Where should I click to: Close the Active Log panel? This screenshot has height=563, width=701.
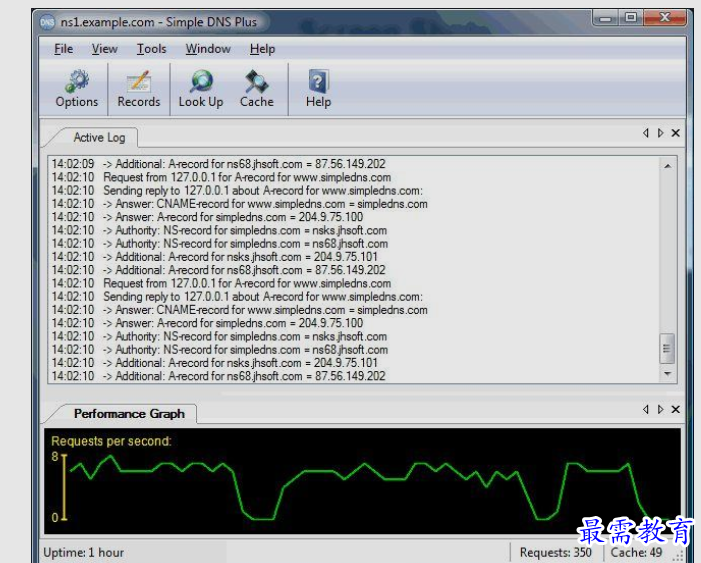pyautogui.click(x=676, y=133)
